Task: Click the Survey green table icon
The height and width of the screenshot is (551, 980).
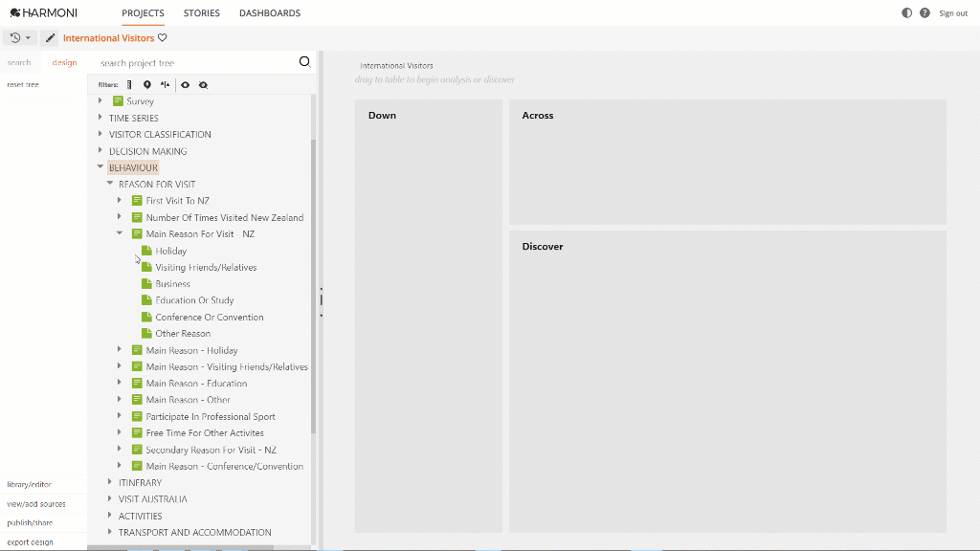Action: click(118, 100)
